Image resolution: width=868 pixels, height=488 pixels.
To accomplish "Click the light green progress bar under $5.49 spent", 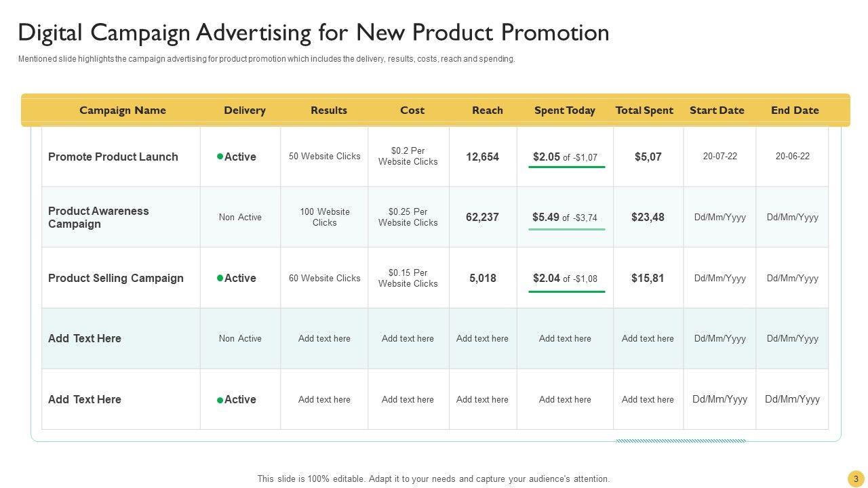I will click(567, 229).
